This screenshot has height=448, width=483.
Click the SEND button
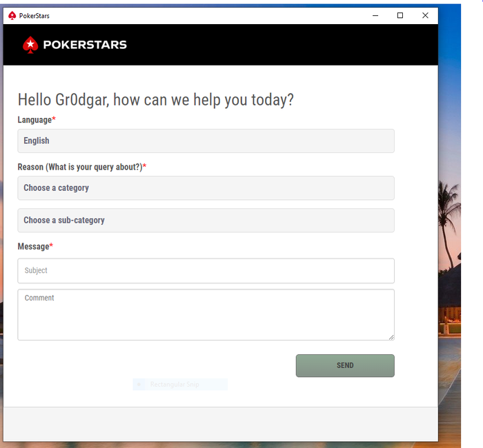[x=345, y=365]
